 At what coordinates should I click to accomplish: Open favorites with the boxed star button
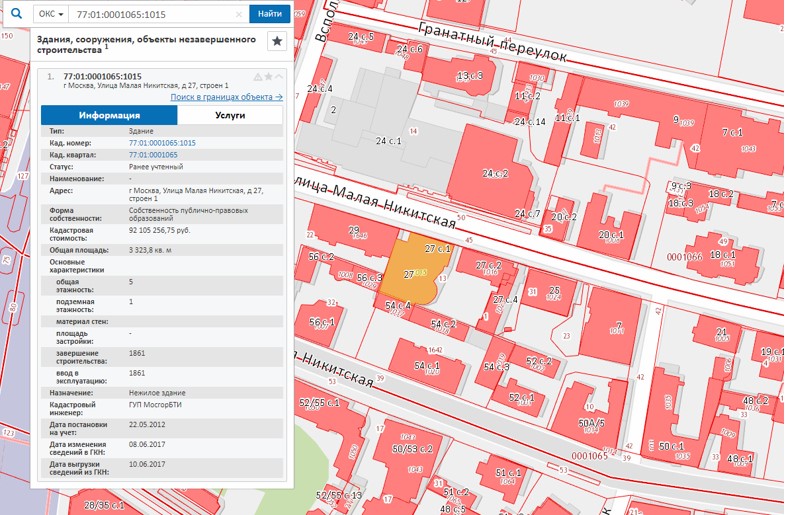[x=277, y=41]
